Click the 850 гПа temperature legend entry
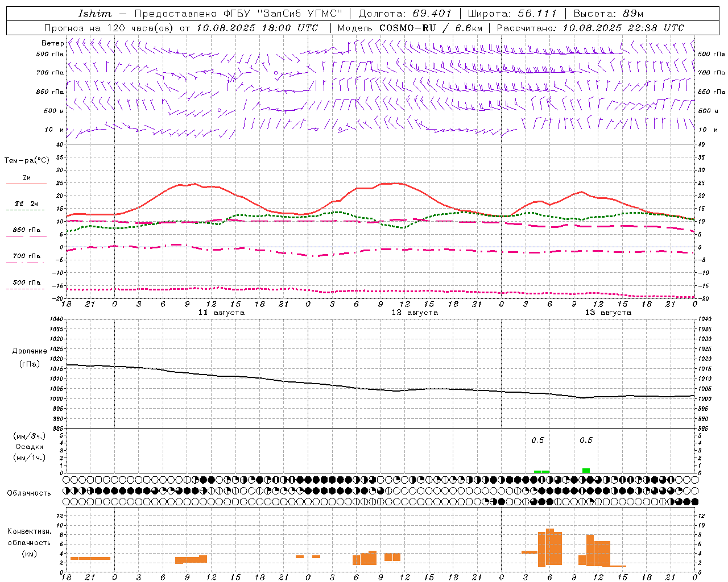 pyautogui.click(x=27, y=230)
